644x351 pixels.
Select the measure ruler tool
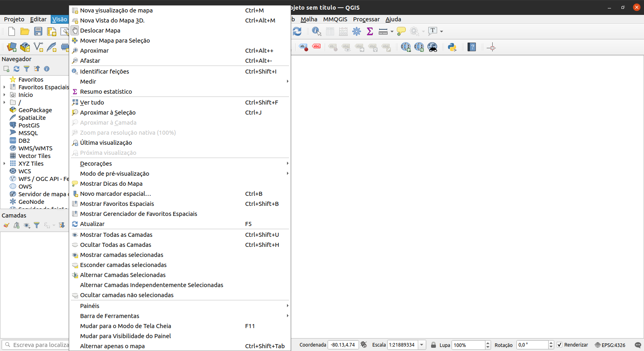(x=383, y=31)
